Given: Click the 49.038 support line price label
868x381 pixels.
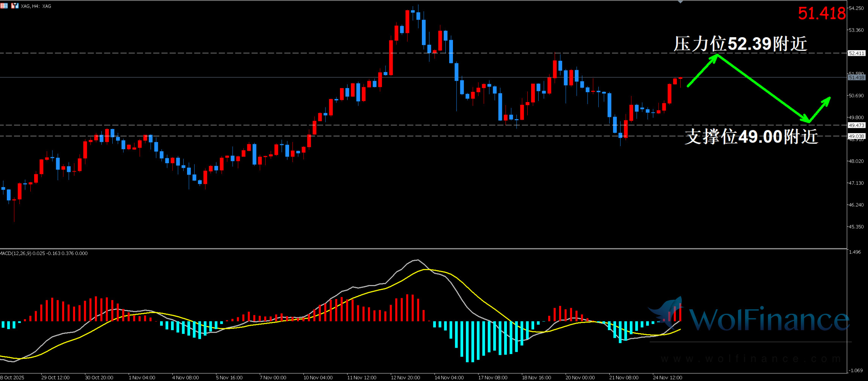Looking at the screenshot, I should (856, 136).
